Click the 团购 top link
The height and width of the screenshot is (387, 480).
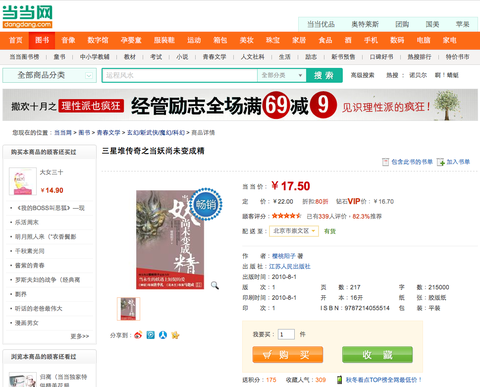(x=402, y=24)
